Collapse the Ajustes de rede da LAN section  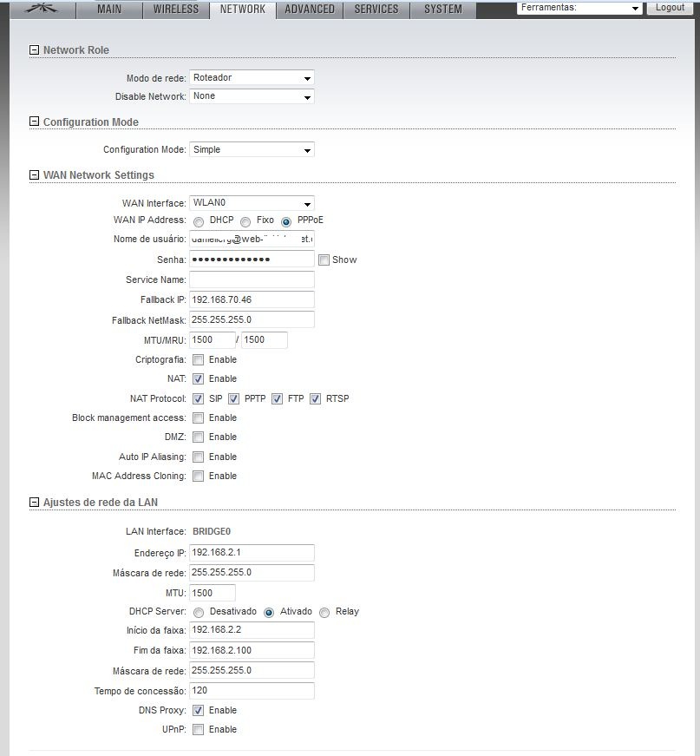35,503
